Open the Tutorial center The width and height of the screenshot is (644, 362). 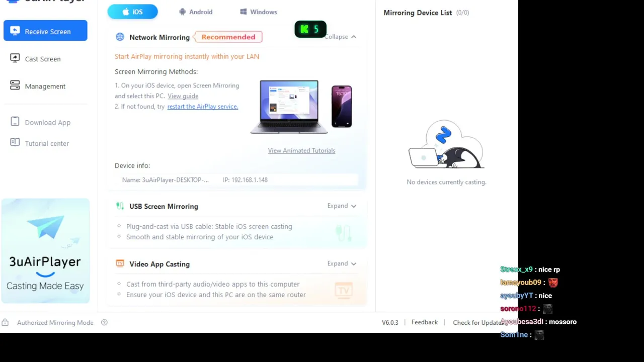coord(47,143)
